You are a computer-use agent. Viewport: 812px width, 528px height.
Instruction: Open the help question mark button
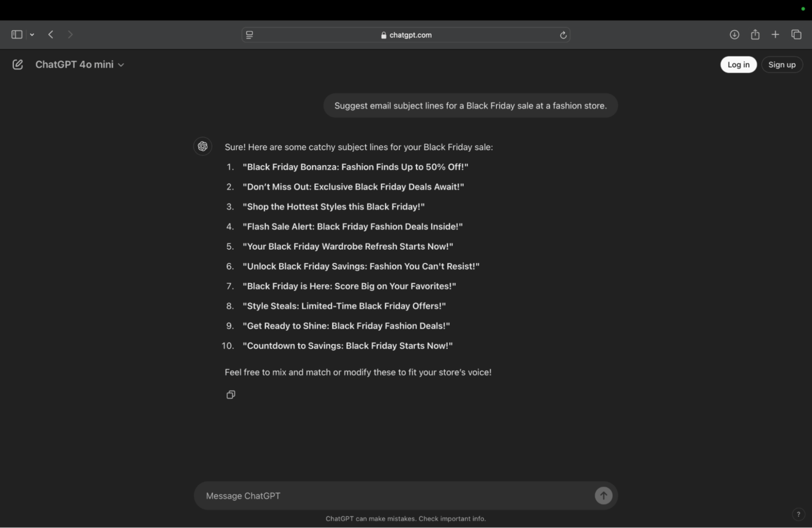[x=798, y=514]
